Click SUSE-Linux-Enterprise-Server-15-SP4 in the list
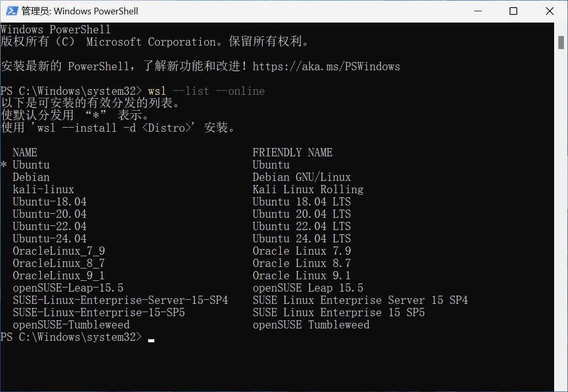568x392 pixels. 120,300
